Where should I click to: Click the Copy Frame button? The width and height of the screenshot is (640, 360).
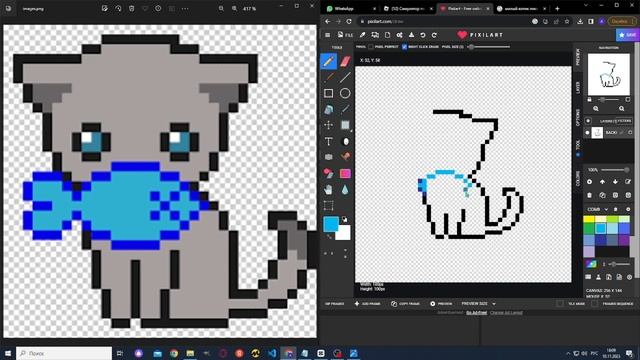405,304
